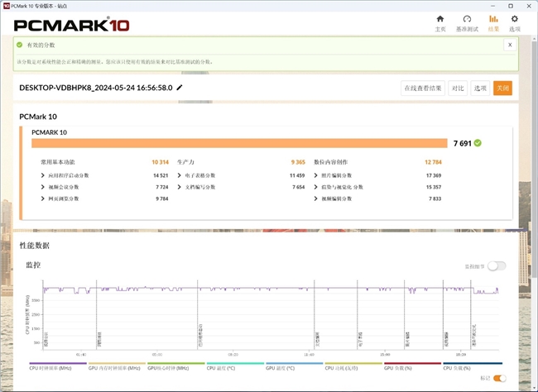Viewport: 538px width, 392px height.
Task: Expand Video Conferencing score (视频会议分数)
Action: 42,187
